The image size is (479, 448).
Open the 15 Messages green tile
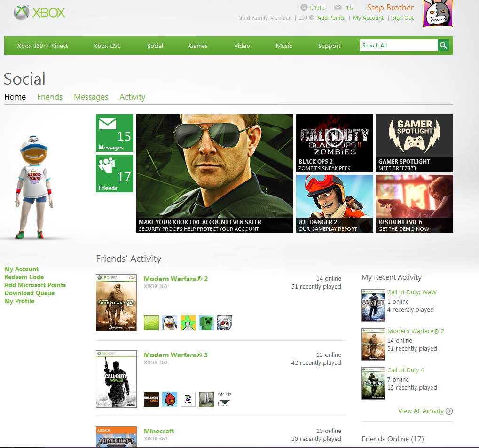(x=115, y=133)
